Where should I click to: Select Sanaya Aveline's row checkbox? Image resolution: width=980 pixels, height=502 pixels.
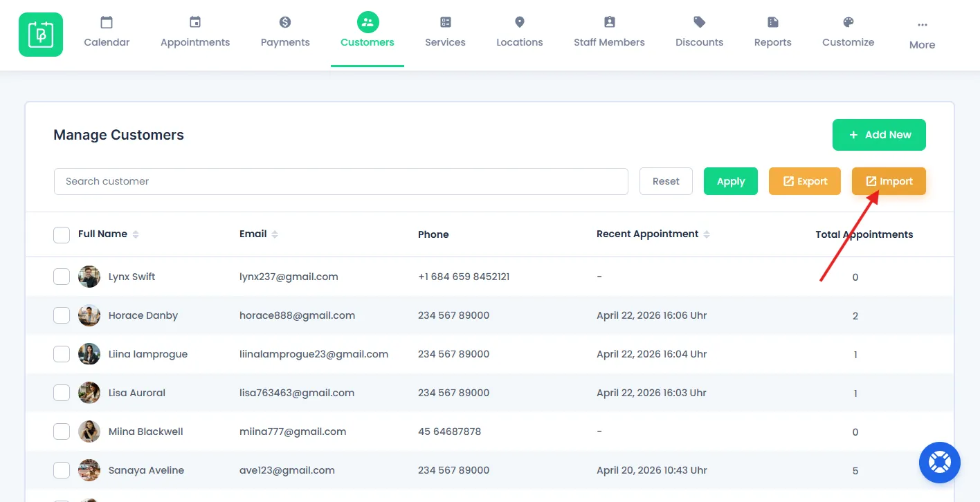62,470
